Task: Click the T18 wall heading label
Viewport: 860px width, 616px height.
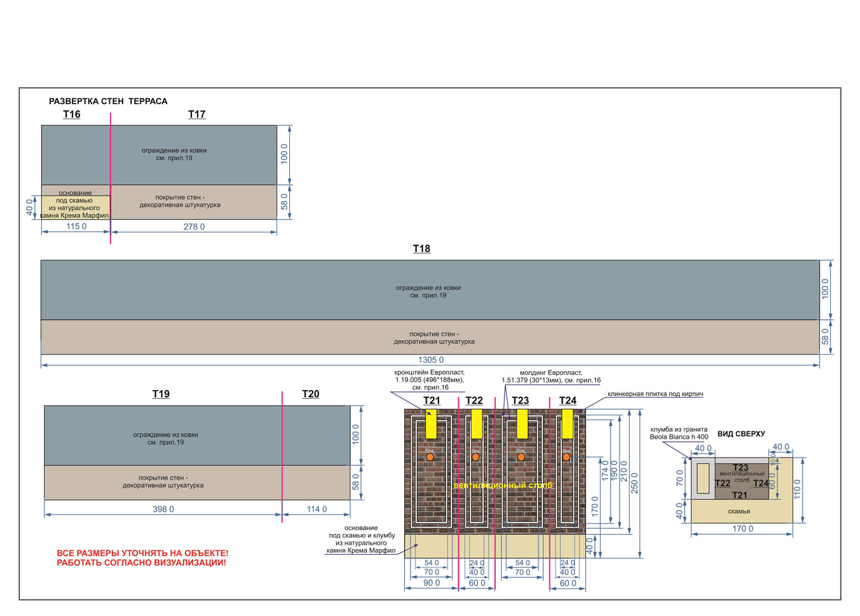Action: click(421, 249)
